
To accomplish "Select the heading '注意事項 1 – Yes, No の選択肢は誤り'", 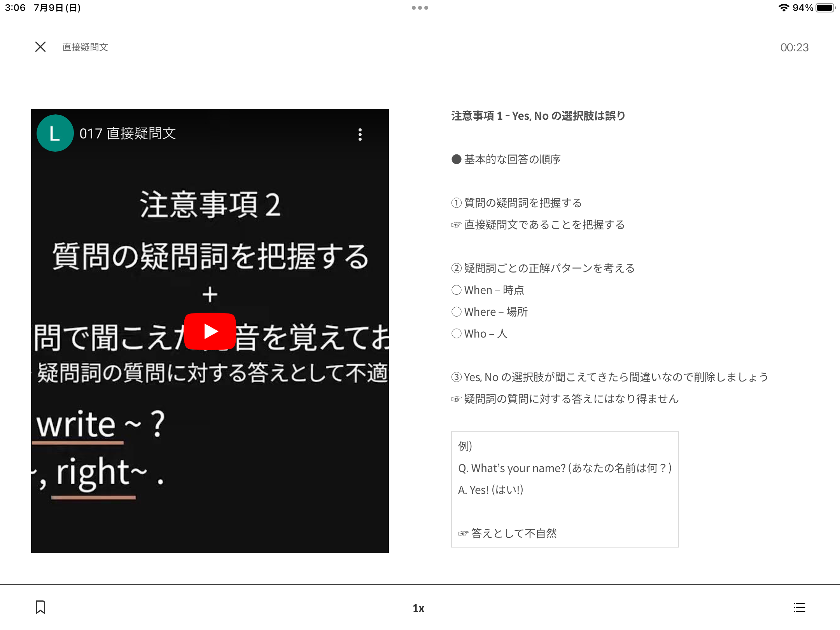I will (x=538, y=116).
